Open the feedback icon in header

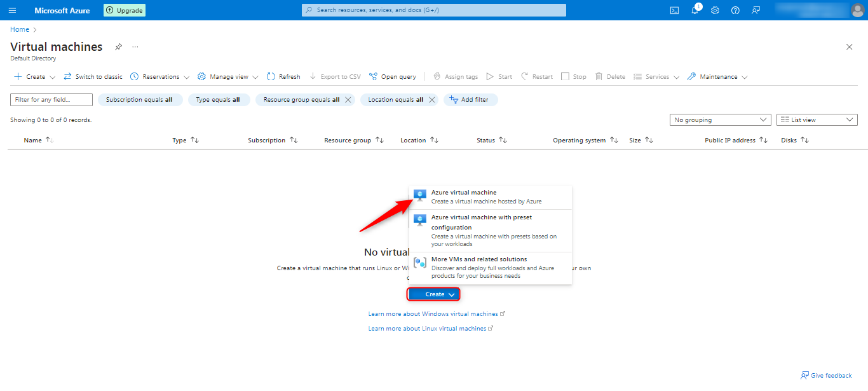pyautogui.click(x=756, y=10)
